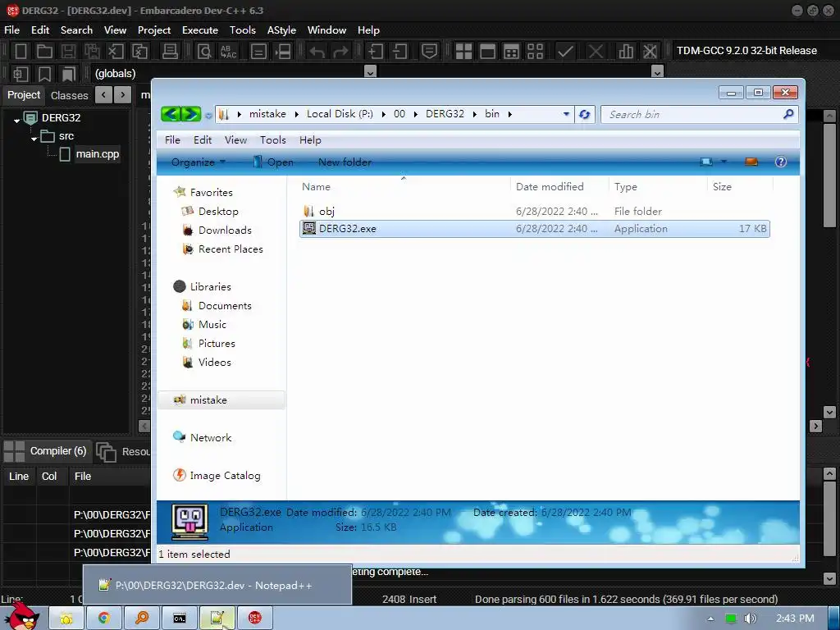
Task: Click the arrow after 'mistake' in address bar
Action: click(296, 114)
